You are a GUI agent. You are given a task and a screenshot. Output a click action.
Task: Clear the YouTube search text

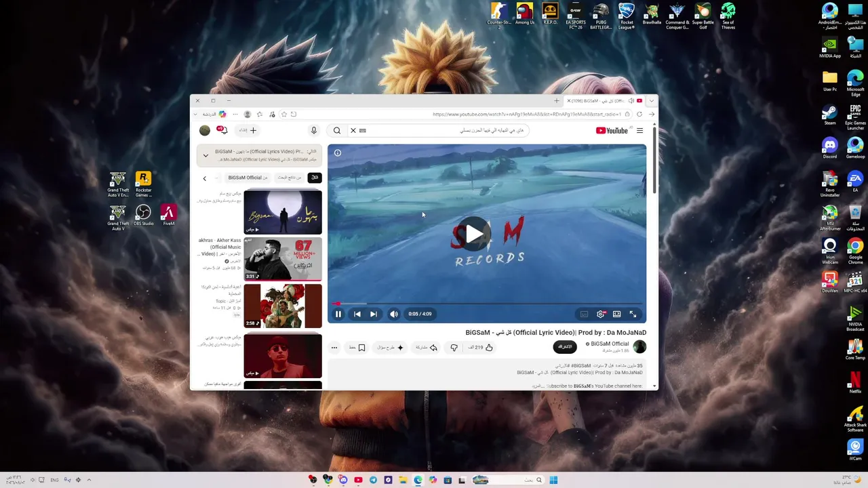[x=353, y=131]
